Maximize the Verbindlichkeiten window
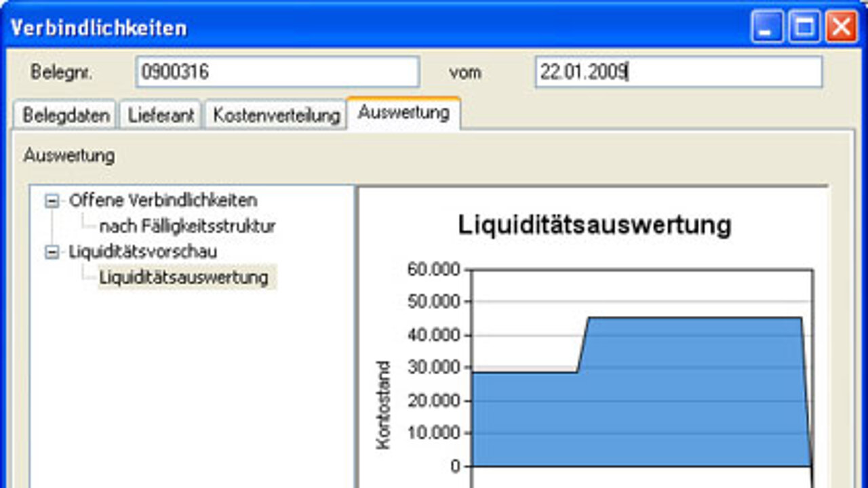 804,28
